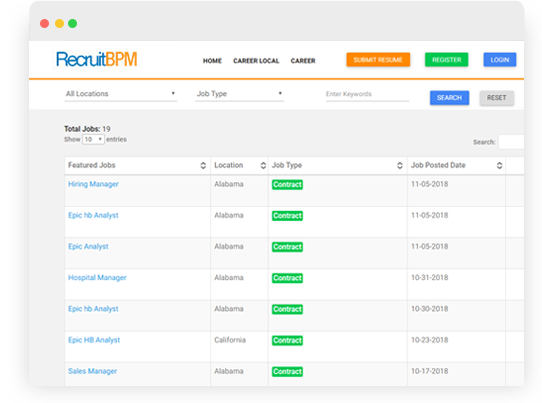Image resolution: width=542 pixels, height=403 pixels.
Task: Click the SEARCH button
Action: coord(449,98)
